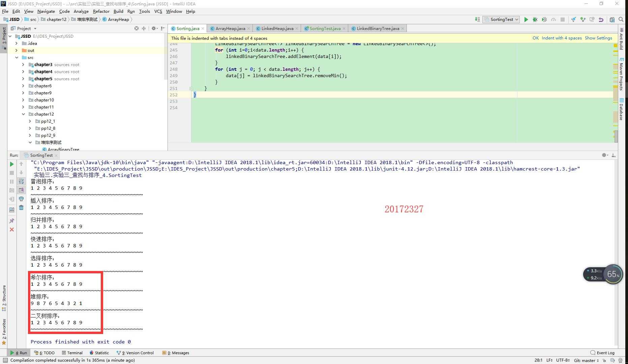Viewport: 628px width, 364px height.
Task: Click the down-arrow icon in the Run panel
Action: coord(21,173)
